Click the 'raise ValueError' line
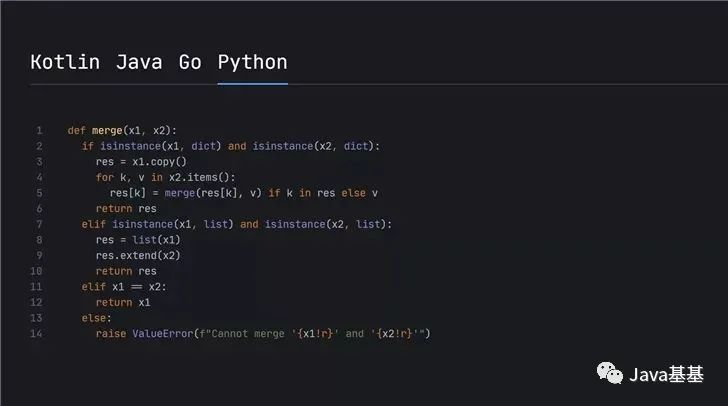Image resolution: width=728 pixels, height=406 pixels. (x=263, y=334)
